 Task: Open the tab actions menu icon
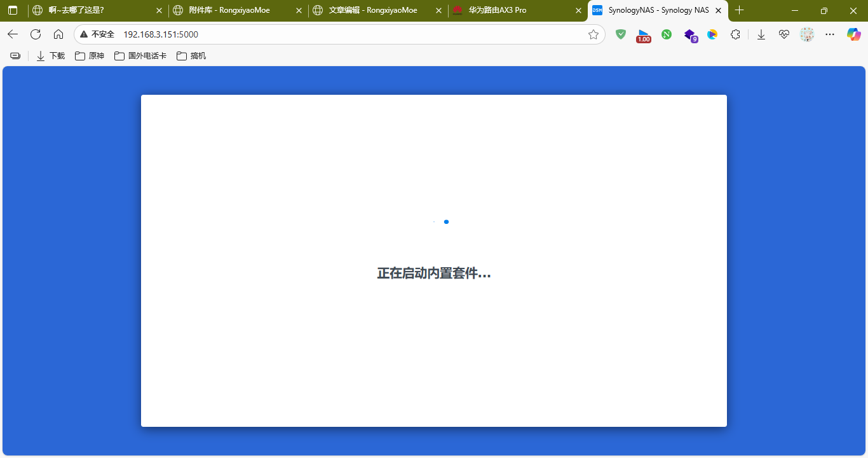pyautogui.click(x=13, y=10)
